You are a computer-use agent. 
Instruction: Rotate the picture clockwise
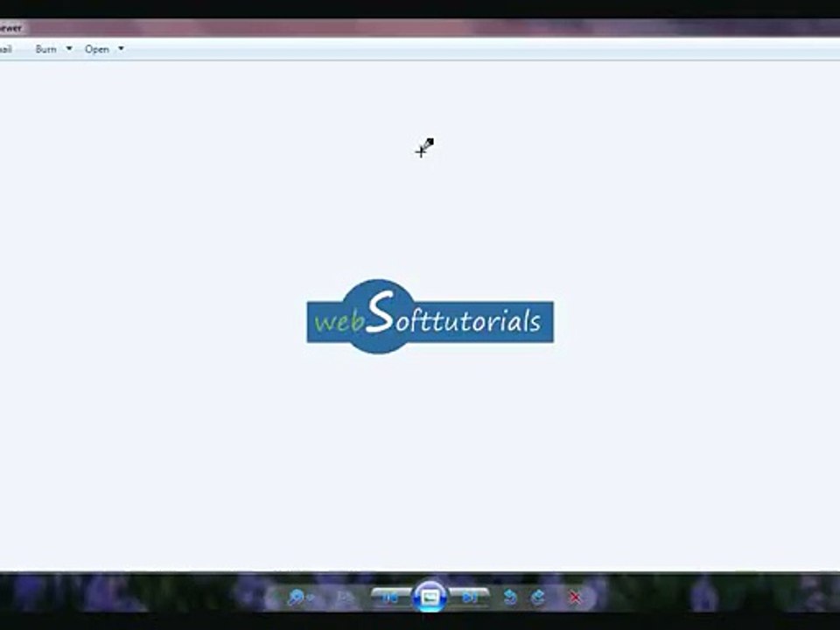tap(538, 597)
